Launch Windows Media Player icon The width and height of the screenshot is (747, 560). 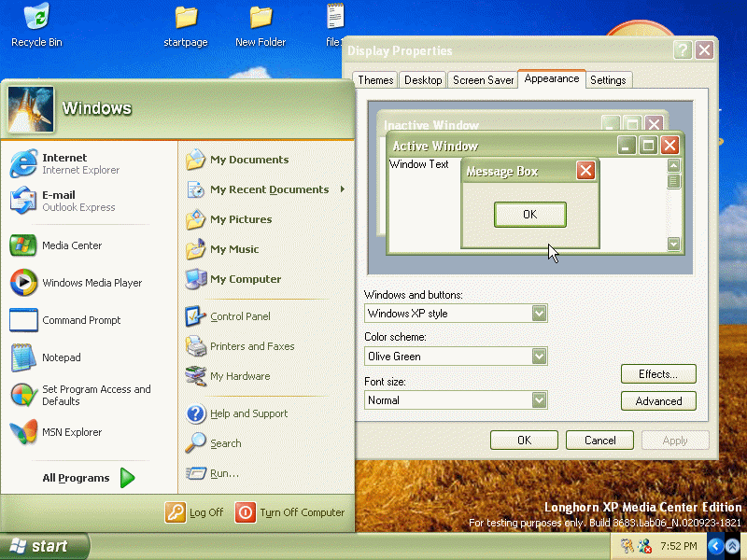click(22, 283)
